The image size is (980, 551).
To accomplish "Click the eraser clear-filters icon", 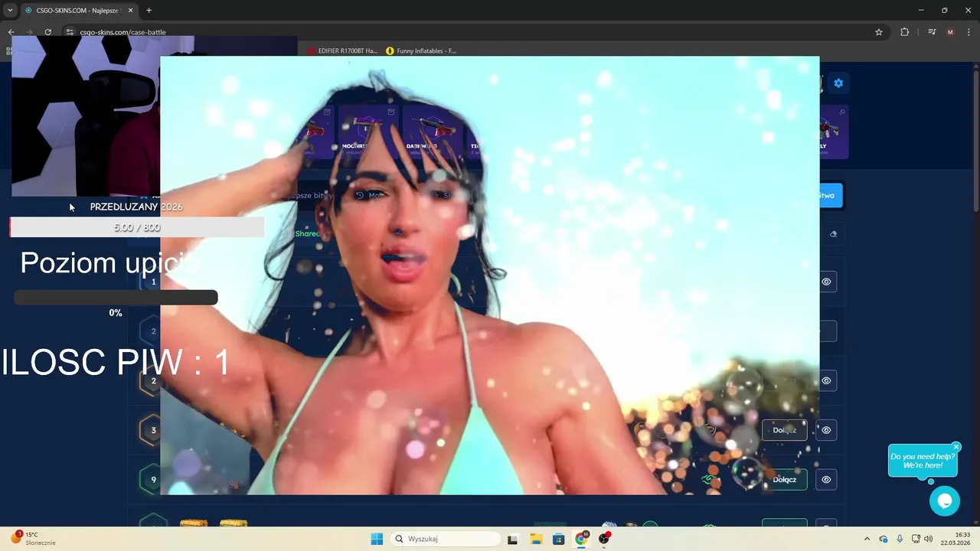I will pos(834,234).
